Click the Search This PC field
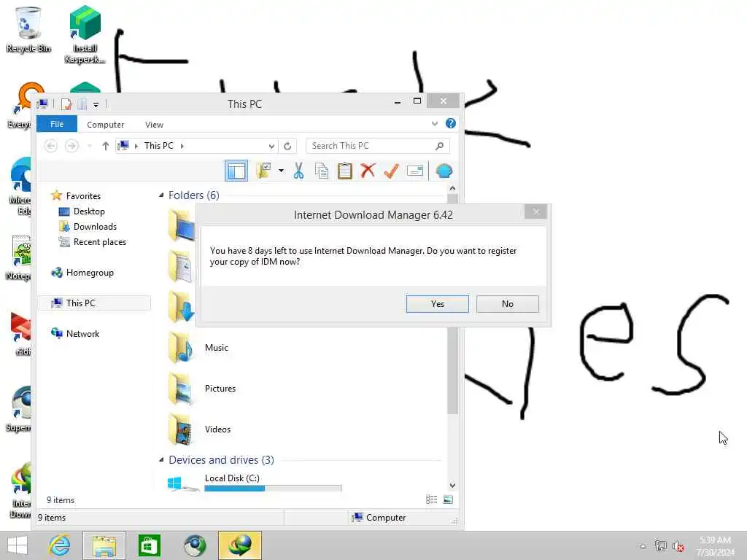This screenshot has width=747, height=560. point(377,146)
